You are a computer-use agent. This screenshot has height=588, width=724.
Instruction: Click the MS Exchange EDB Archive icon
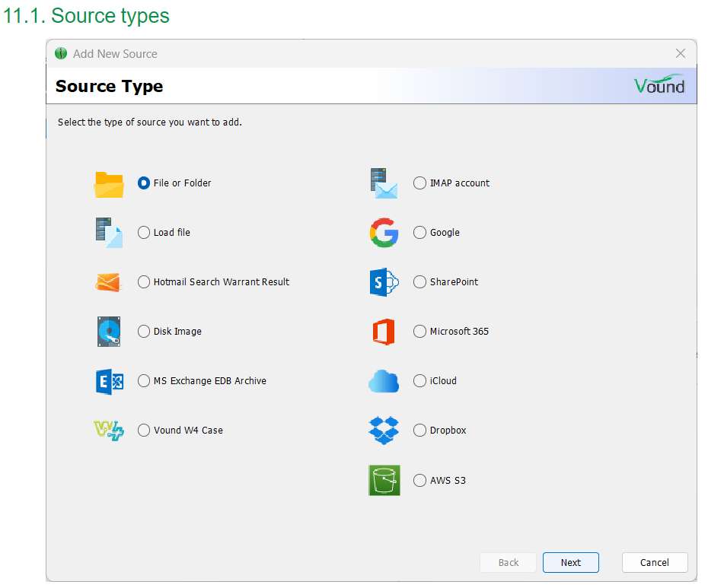pyautogui.click(x=110, y=381)
